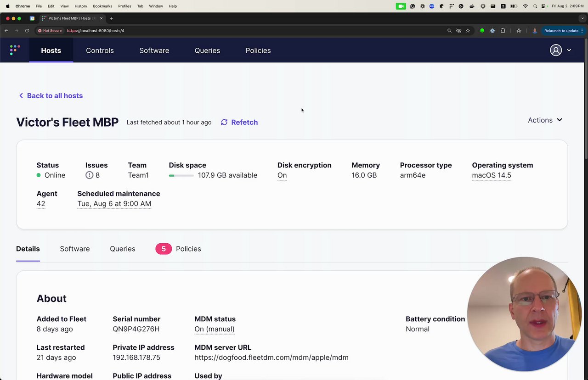The image size is (588, 380).
Task: Click the disk space usage bar
Action: (181, 175)
